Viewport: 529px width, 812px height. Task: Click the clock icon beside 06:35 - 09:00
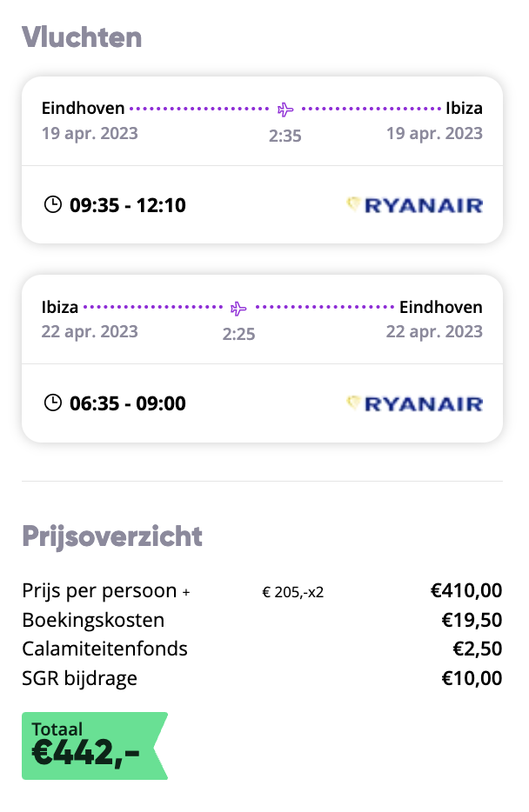coord(52,403)
